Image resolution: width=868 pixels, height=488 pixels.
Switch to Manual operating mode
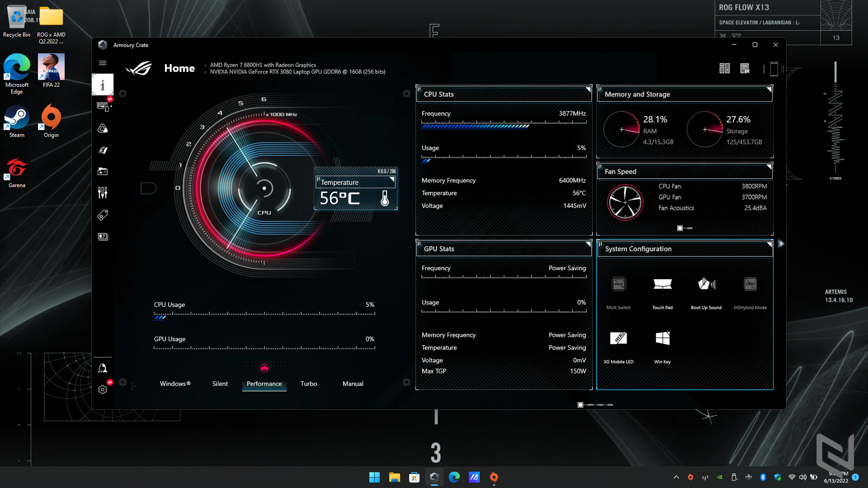[x=353, y=384]
